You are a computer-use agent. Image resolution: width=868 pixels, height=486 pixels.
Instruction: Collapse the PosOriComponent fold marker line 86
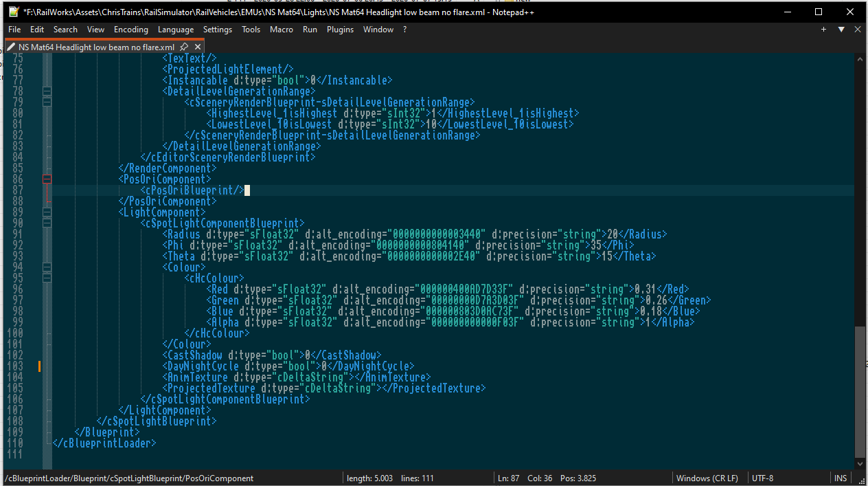pos(47,179)
